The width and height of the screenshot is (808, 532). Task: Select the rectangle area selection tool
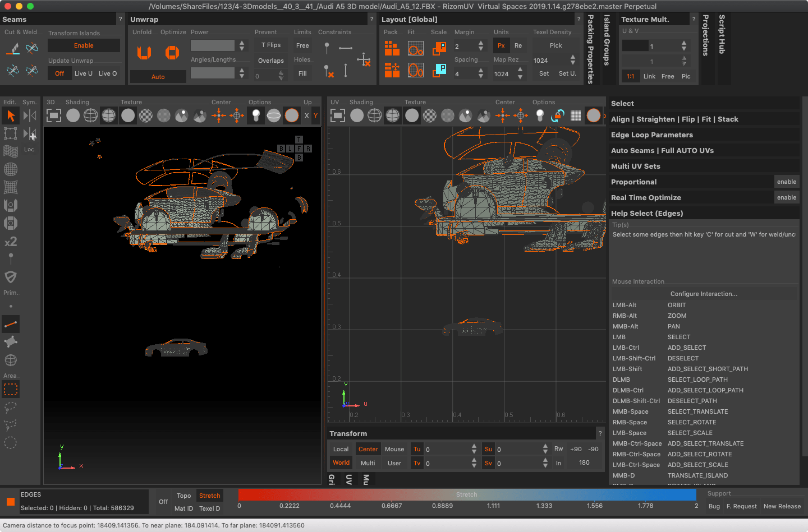(x=11, y=389)
